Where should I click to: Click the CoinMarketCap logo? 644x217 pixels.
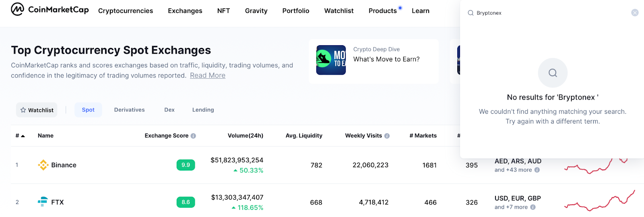click(50, 9)
